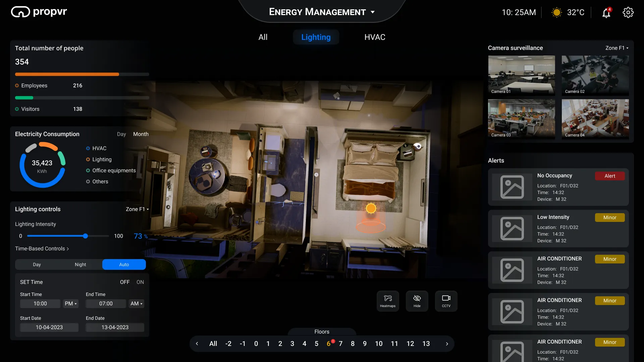The width and height of the screenshot is (644, 362).
Task: Open the Camera 01 feed thumbnail
Action: pos(521,75)
